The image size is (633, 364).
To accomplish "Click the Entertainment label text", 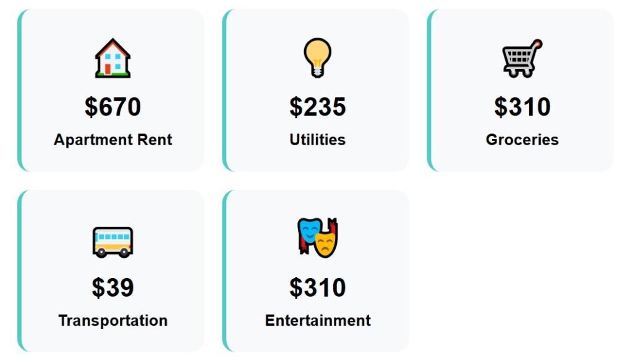I will (x=317, y=321).
